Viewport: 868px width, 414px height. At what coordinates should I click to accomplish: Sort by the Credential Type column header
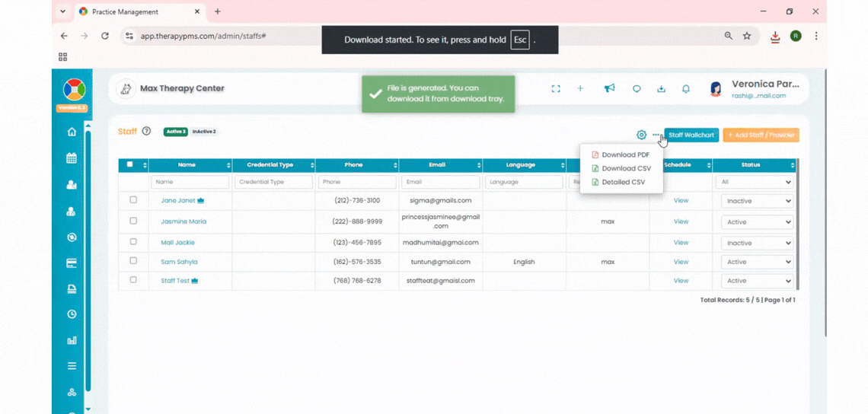tap(274, 165)
